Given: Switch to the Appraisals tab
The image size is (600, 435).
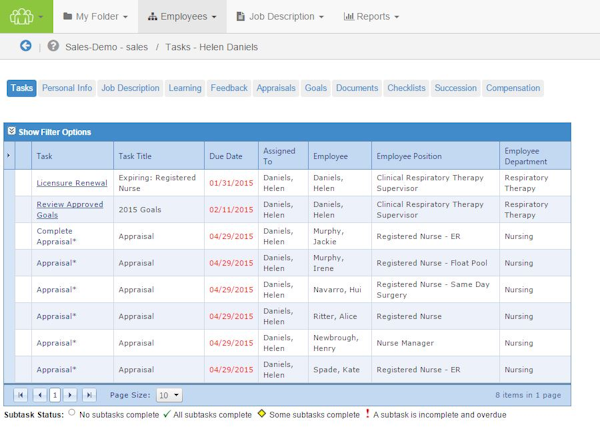Looking at the screenshot, I should pyautogui.click(x=276, y=88).
